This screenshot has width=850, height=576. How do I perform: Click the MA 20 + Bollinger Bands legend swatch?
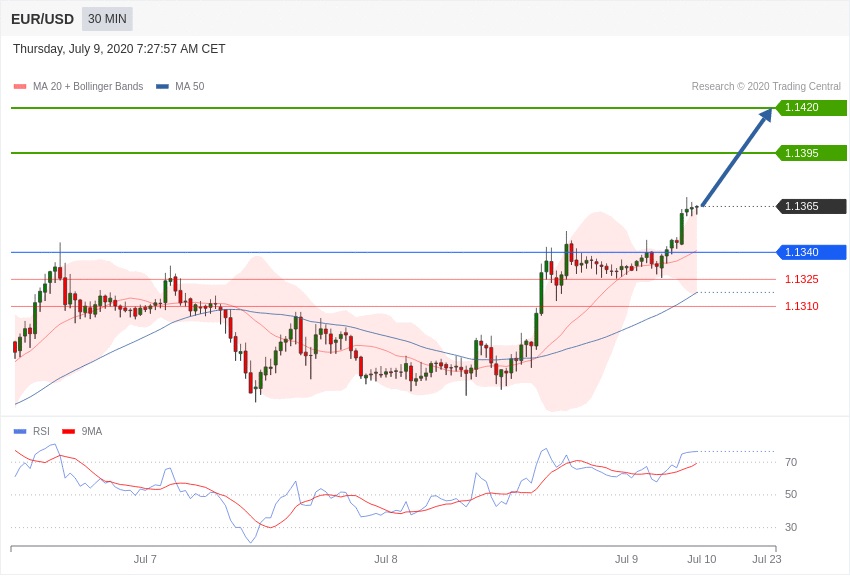tap(20, 87)
